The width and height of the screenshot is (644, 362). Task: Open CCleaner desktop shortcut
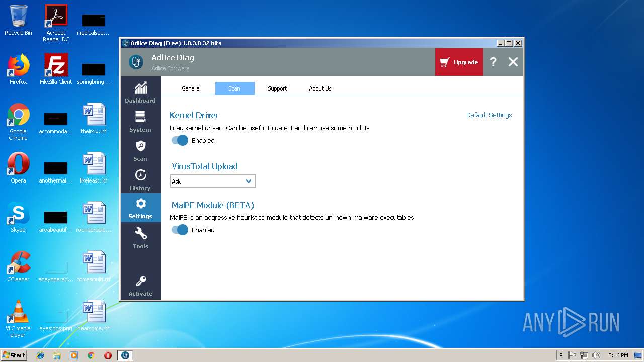click(18, 266)
